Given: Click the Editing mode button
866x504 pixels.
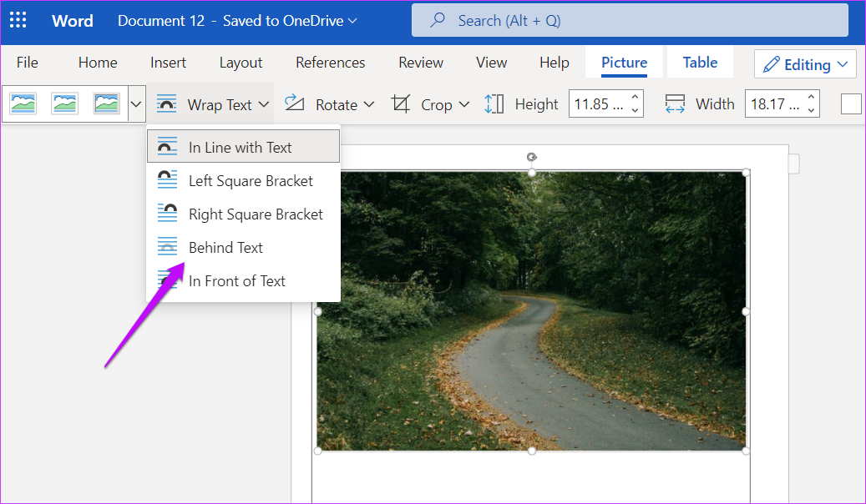Looking at the screenshot, I should click(804, 63).
